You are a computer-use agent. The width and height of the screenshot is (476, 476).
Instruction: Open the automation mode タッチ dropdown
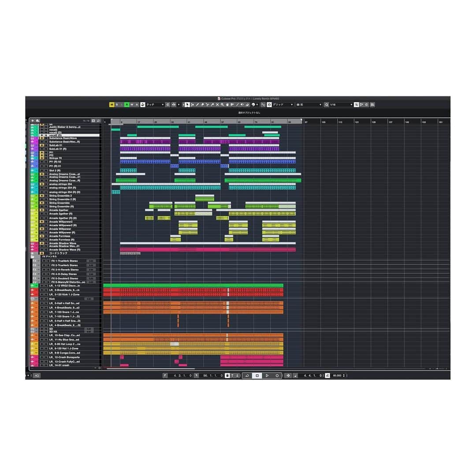pyautogui.click(x=155, y=104)
